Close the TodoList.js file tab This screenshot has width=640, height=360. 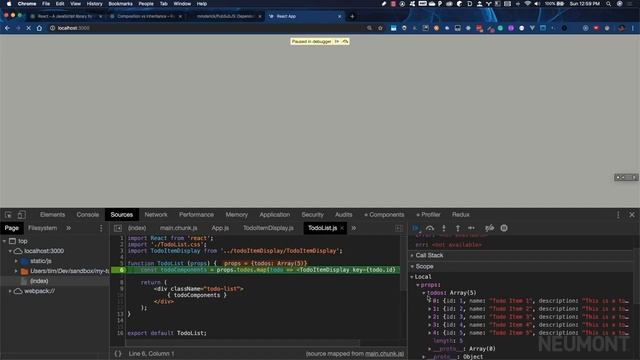(x=342, y=228)
